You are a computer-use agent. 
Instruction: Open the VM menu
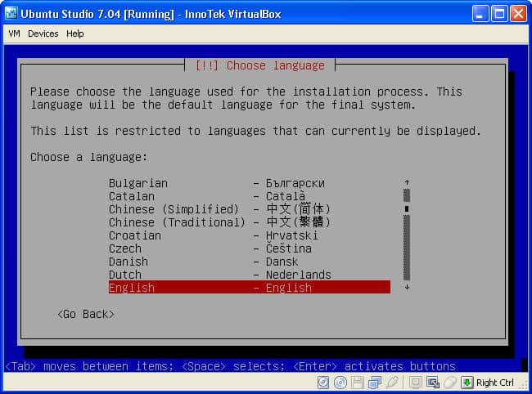coord(14,34)
